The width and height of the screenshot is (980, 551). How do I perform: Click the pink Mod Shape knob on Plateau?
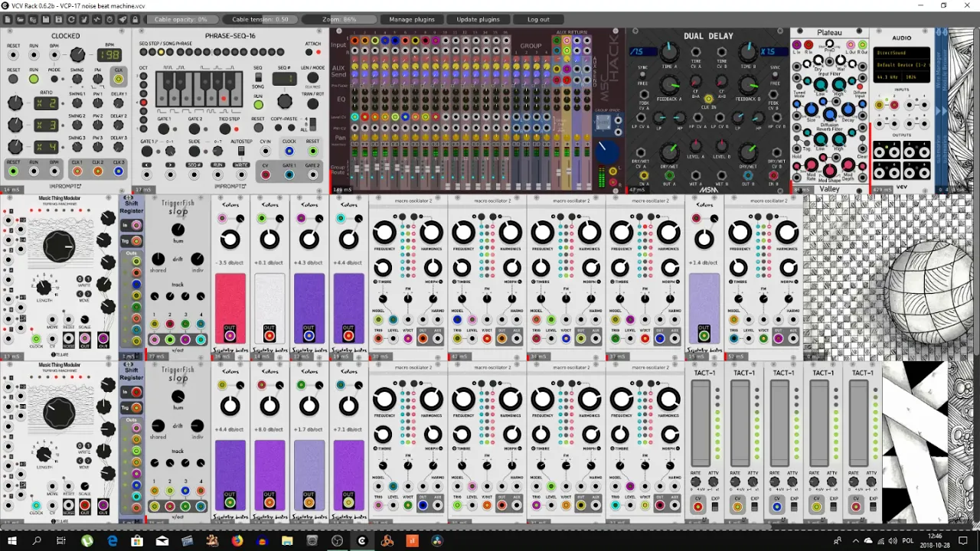829,170
